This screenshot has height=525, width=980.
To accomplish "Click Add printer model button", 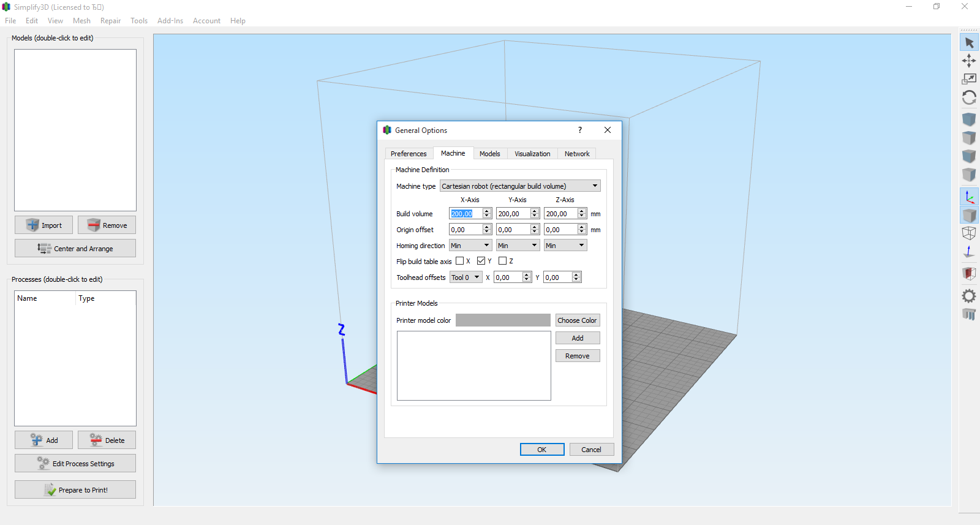I will point(578,338).
